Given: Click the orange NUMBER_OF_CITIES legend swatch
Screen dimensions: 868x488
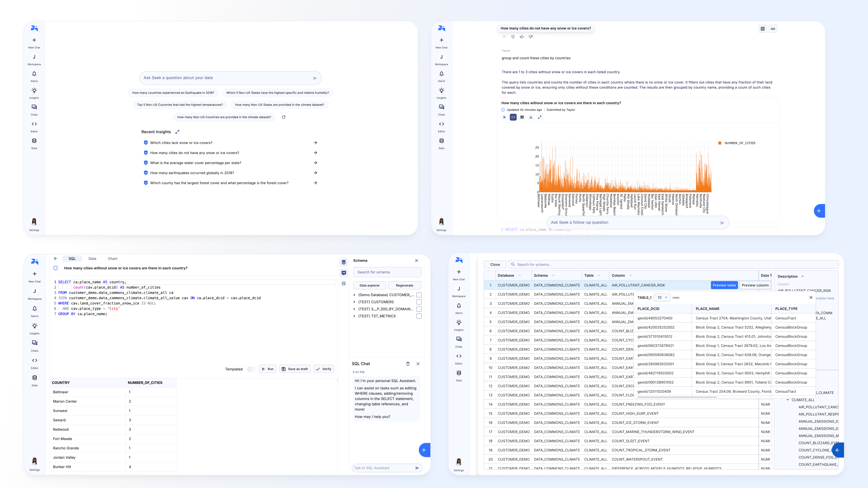Looking at the screenshot, I should tap(720, 143).
